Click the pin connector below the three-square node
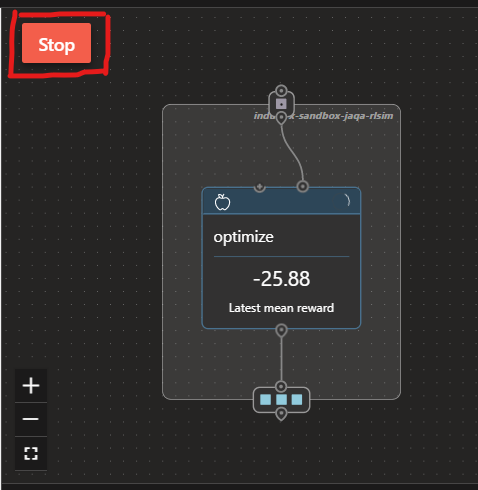 click(x=281, y=414)
